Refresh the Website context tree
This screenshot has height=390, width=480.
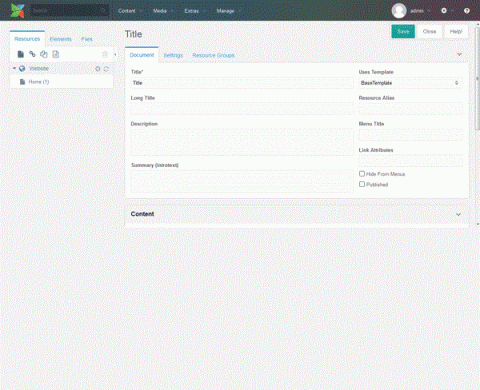pos(106,69)
